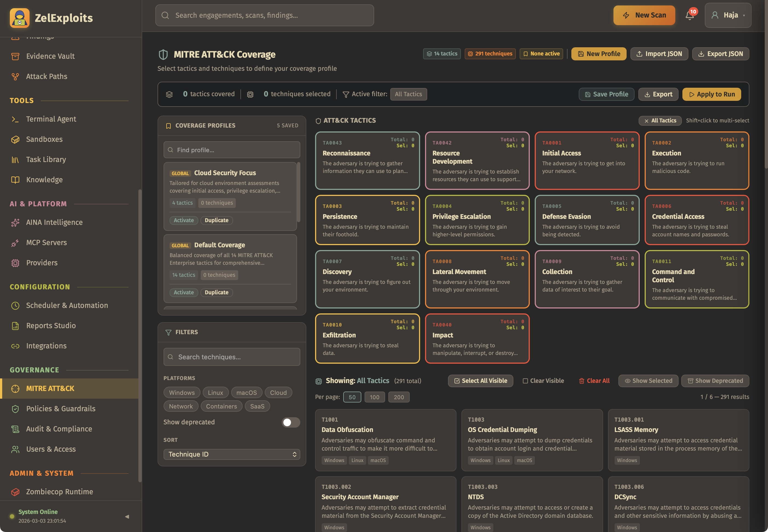Select MCP Servers in the sidebar
This screenshot has width=768, height=532.
[x=46, y=242]
